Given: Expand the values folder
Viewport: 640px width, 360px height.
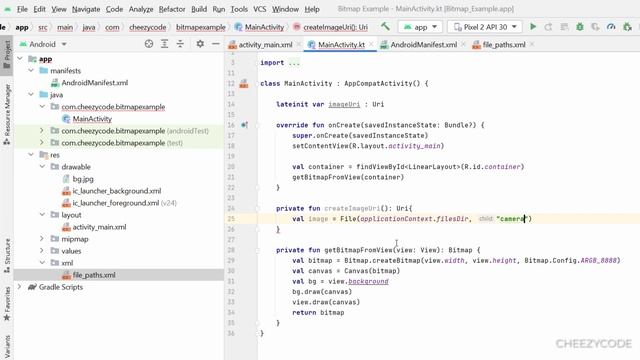Looking at the screenshot, I should point(42,251).
